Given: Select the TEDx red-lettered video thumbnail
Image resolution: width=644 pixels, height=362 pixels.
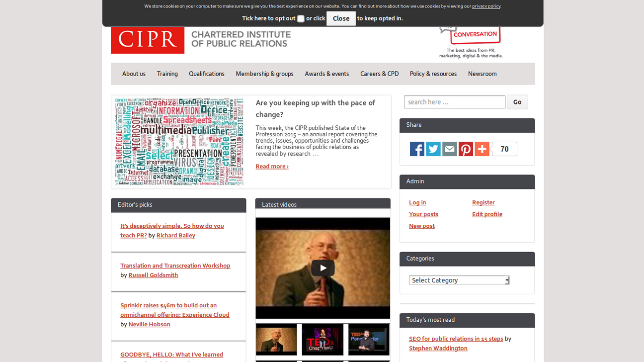Looking at the screenshot, I should (322, 340).
